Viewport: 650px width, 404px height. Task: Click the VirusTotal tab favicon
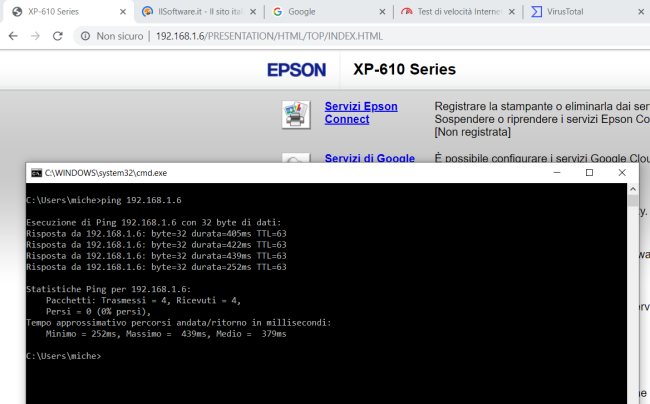click(x=536, y=12)
